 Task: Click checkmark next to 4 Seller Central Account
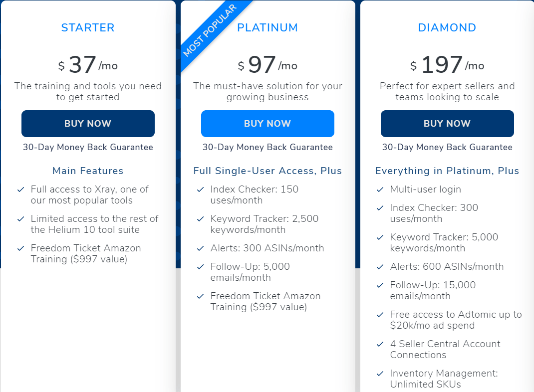380,344
